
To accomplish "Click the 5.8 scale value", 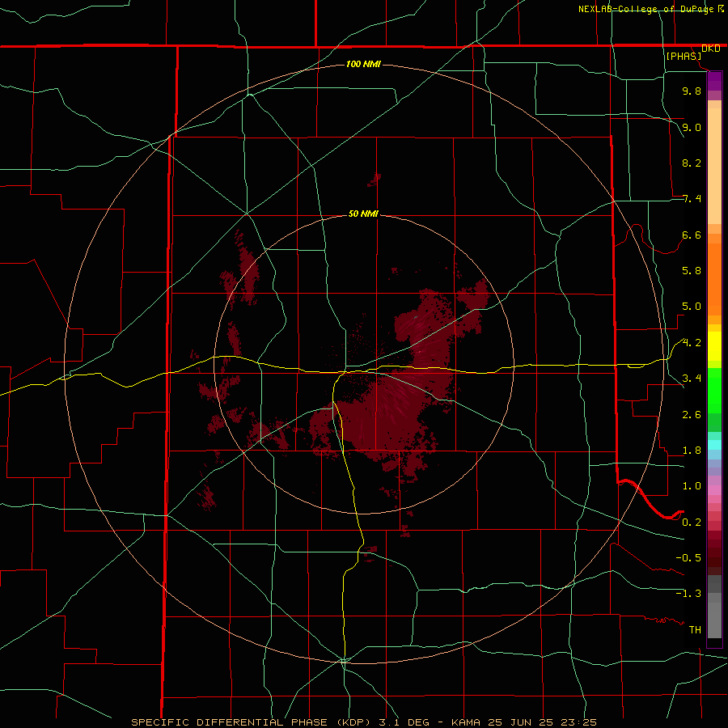I will 692,271.
